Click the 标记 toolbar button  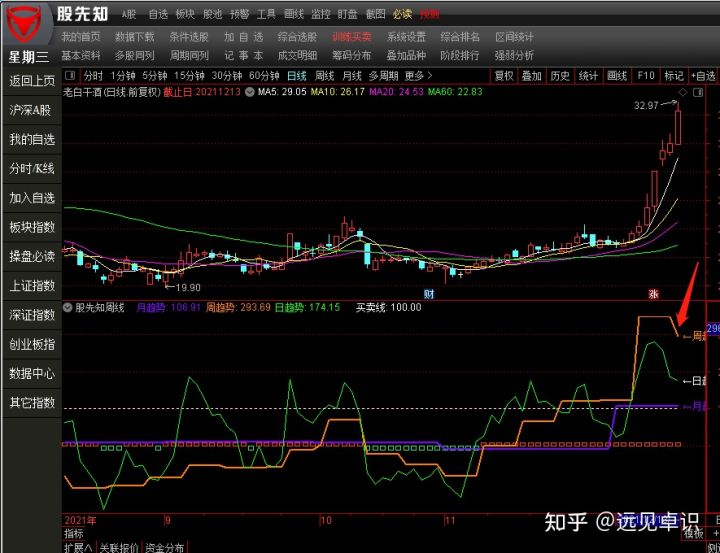[674, 76]
